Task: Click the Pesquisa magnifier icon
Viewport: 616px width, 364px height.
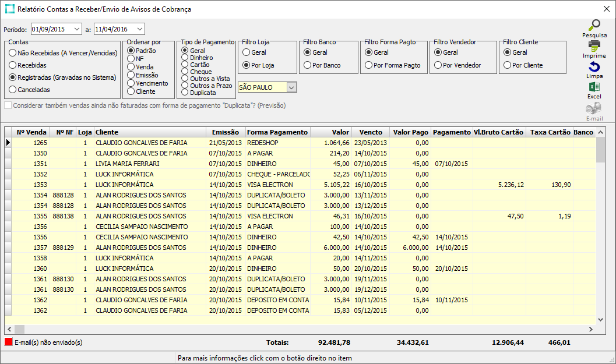Action: click(x=594, y=26)
